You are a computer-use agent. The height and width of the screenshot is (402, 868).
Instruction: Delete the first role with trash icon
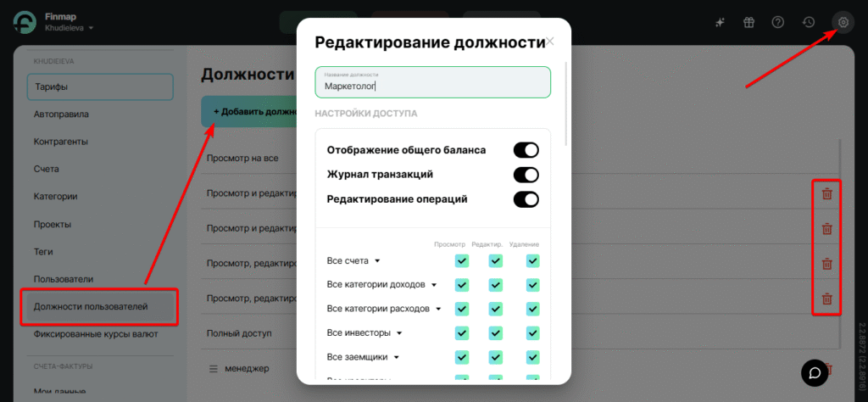826,194
